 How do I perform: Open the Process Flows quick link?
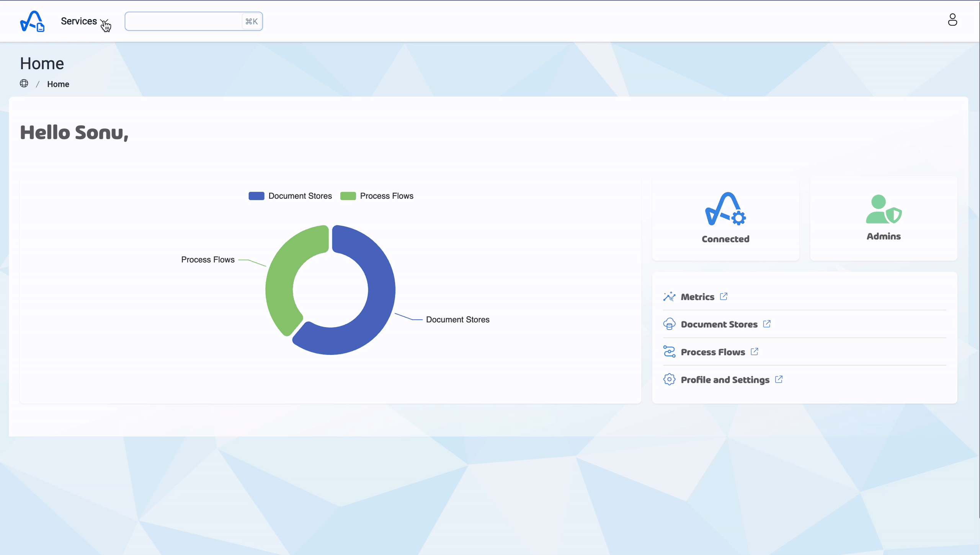[713, 352]
